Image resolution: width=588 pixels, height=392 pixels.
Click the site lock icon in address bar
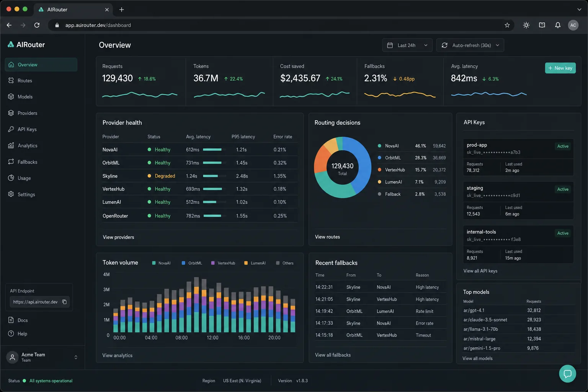57,25
